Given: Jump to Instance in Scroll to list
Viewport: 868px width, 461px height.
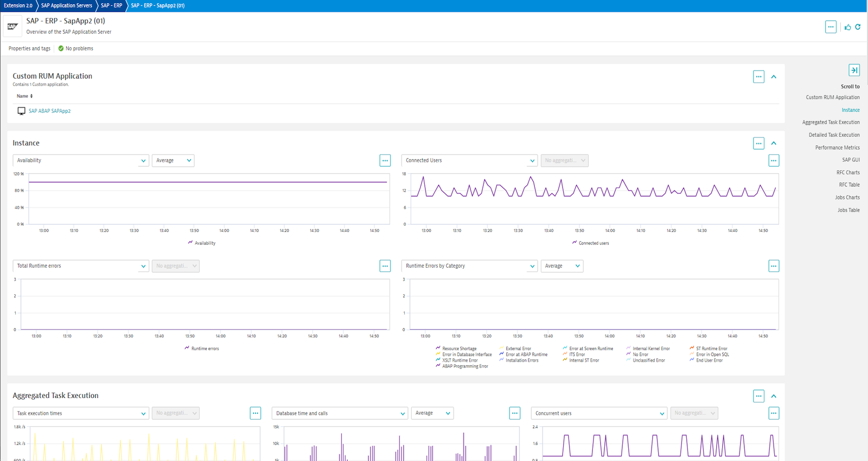Looking at the screenshot, I should click(851, 110).
